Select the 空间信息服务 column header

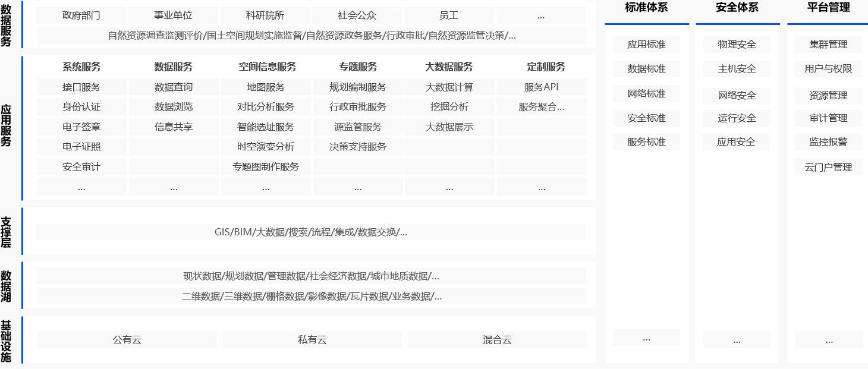click(x=268, y=67)
